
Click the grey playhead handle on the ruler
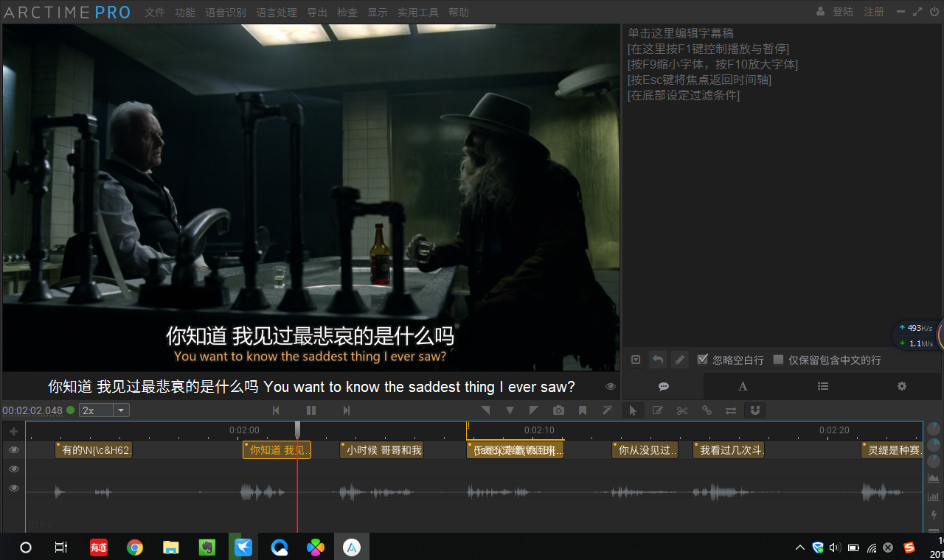(x=297, y=430)
